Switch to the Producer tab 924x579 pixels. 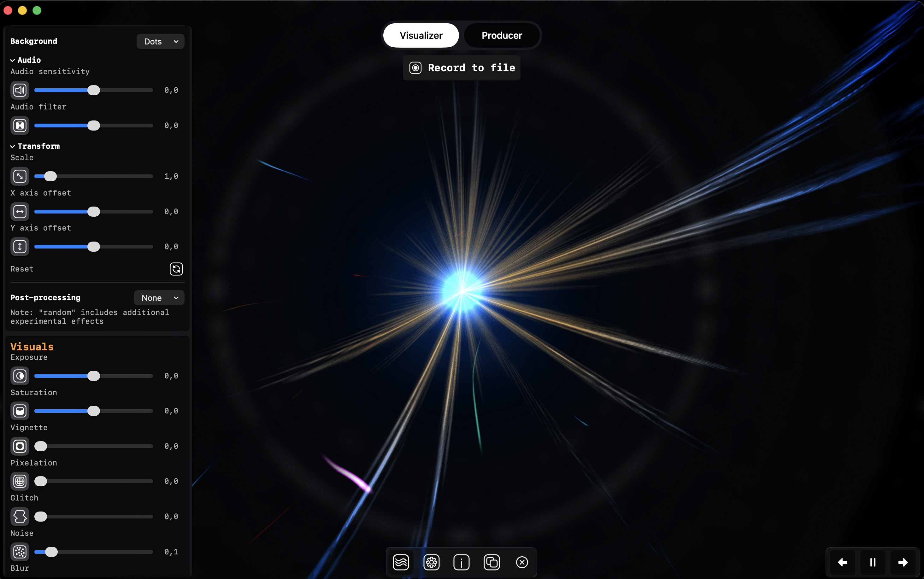[502, 35]
